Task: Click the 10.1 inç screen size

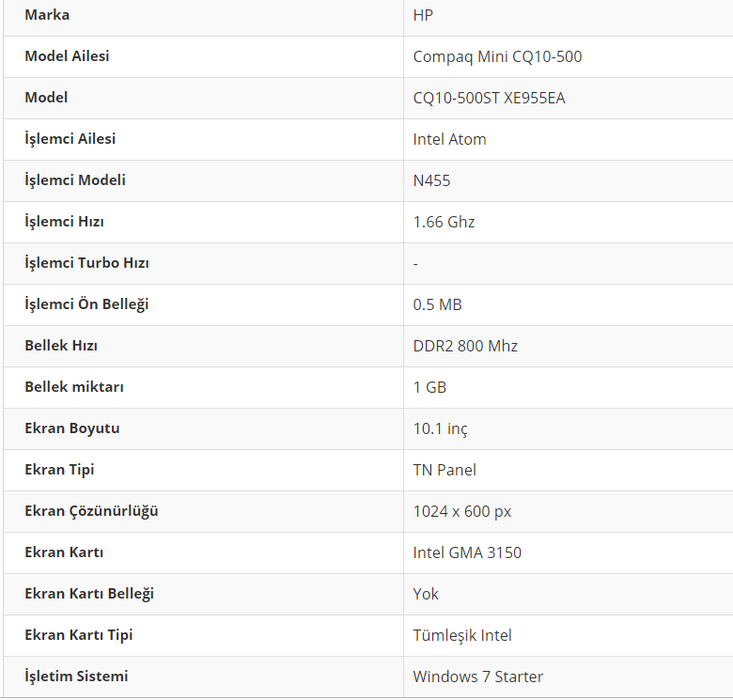Action: pyautogui.click(x=440, y=428)
